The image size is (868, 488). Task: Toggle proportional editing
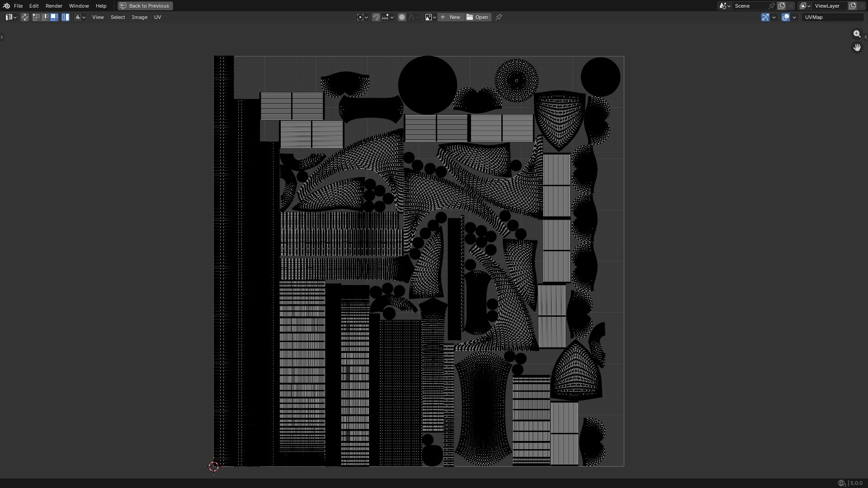(x=402, y=17)
